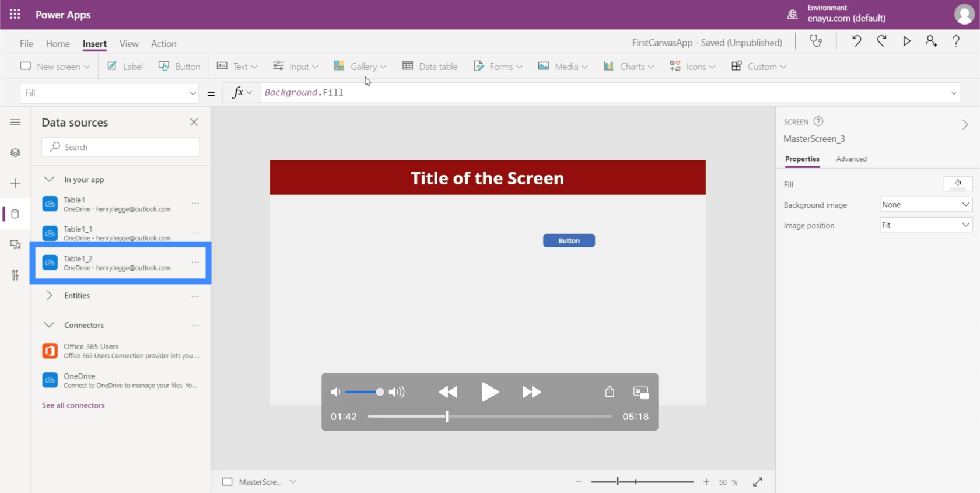The height and width of the screenshot is (493, 980).
Task: Rewind the video player
Action: pyautogui.click(x=448, y=392)
